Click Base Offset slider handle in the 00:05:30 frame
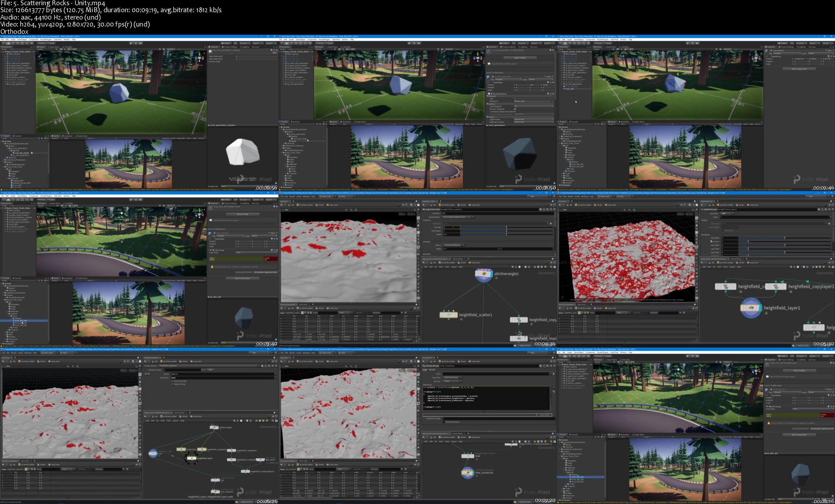 coord(785,238)
